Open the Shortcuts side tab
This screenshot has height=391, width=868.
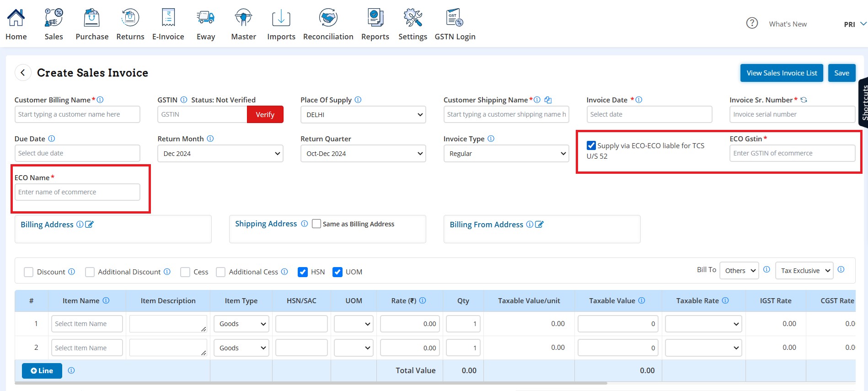(x=863, y=102)
